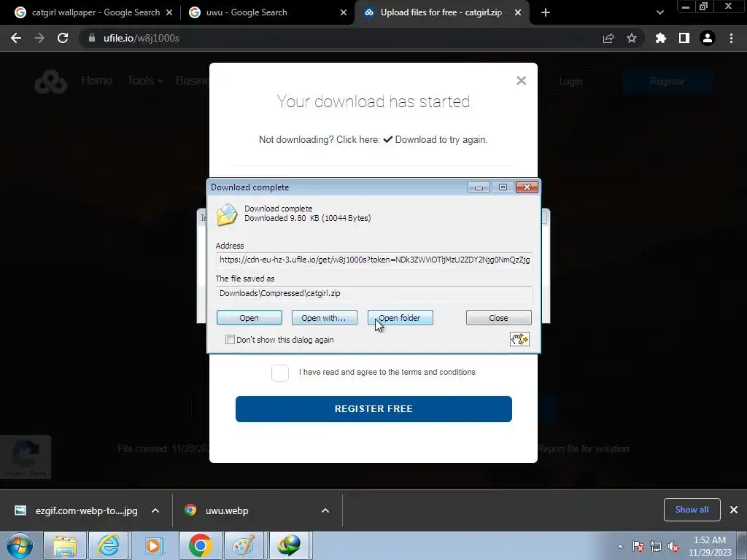The image size is (747, 560).
Task: Open Windows Media Player from taskbar
Action: click(153, 545)
